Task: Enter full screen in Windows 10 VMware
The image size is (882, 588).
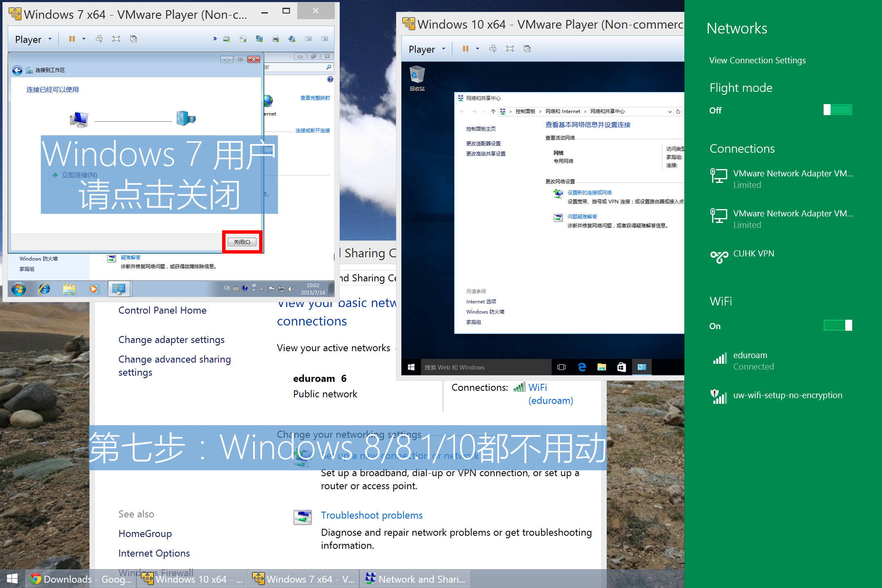Action: point(510,49)
